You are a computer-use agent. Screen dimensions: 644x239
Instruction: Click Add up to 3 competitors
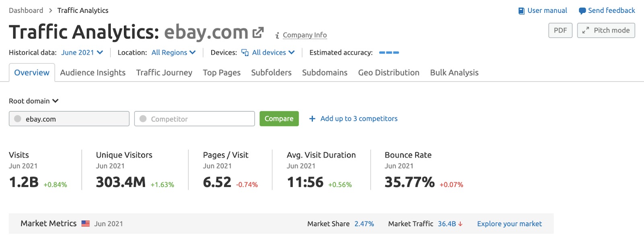coord(359,118)
